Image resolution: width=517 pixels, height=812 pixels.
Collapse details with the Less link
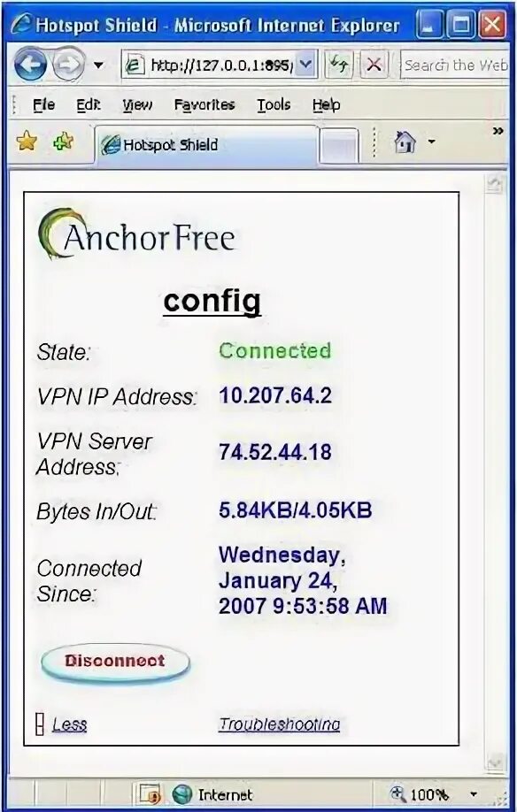[x=69, y=724]
